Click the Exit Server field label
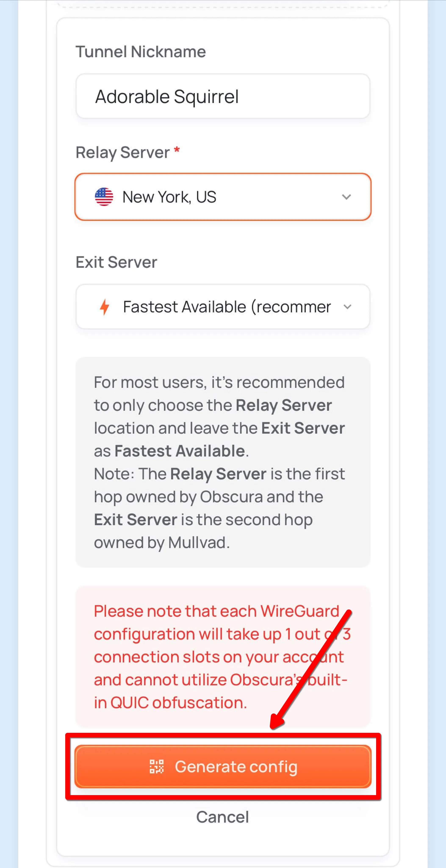The image size is (446, 868). pyautogui.click(x=116, y=262)
